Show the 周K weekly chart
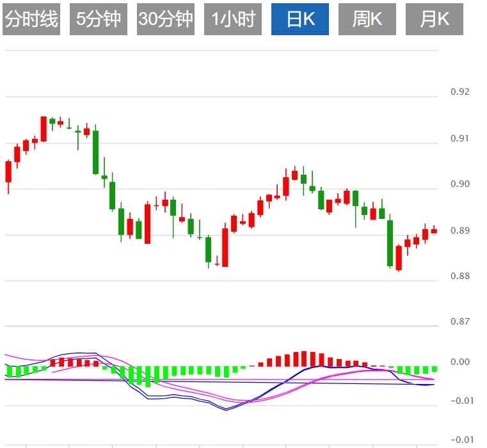The width and height of the screenshot is (487, 448). point(367,20)
